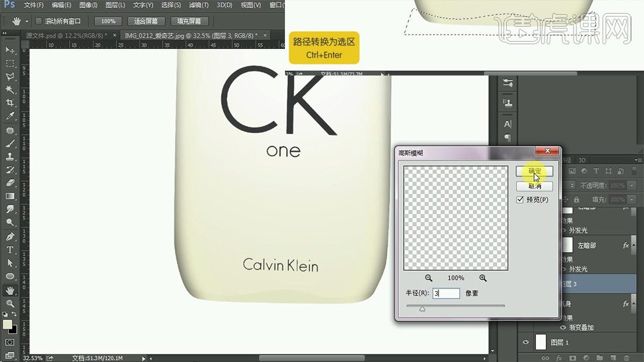
Task: Select the Dodge tool
Action: (10, 222)
